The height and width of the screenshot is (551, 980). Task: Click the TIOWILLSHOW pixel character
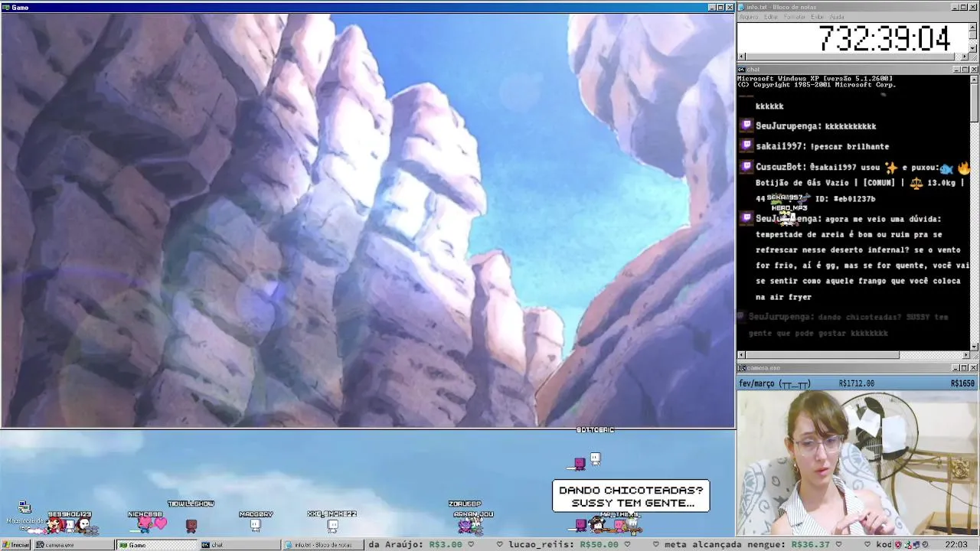pos(191,525)
